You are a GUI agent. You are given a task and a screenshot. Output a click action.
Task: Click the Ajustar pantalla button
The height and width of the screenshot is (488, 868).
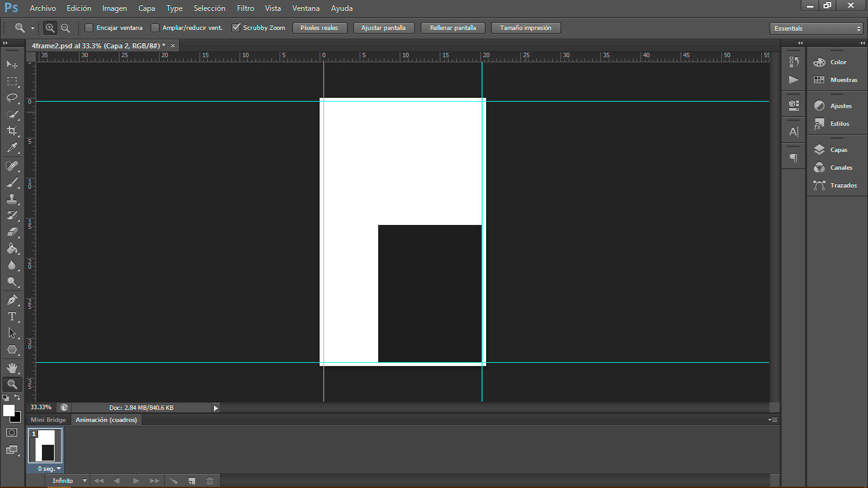coord(383,28)
